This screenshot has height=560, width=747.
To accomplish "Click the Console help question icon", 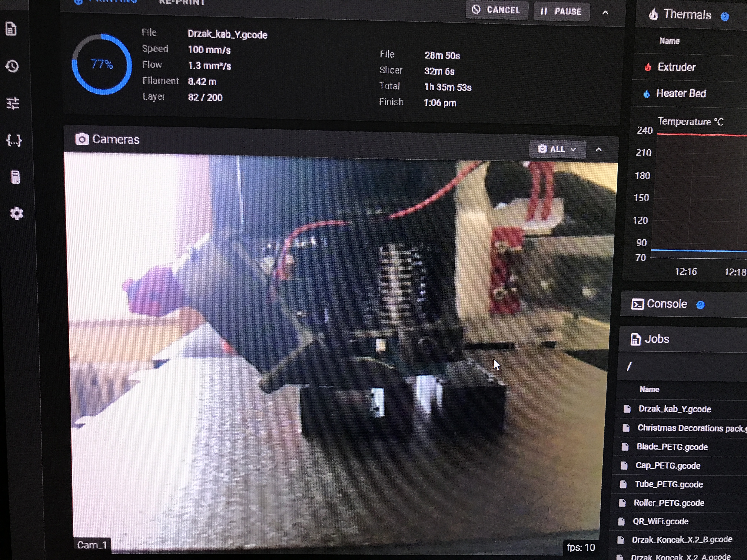I will pos(700,305).
